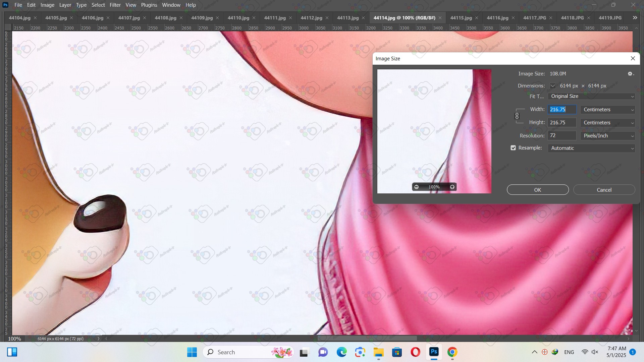Launch Microsoft Edge from taskbar
Image resolution: width=644 pixels, height=362 pixels.
click(x=341, y=352)
